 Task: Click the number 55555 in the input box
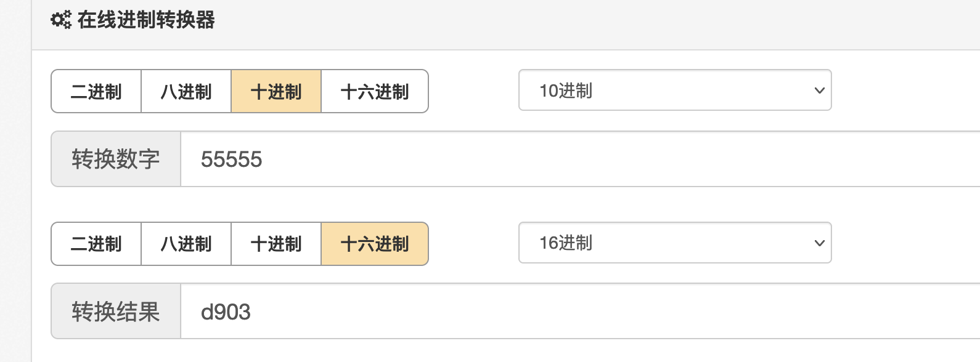coord(231,159)
